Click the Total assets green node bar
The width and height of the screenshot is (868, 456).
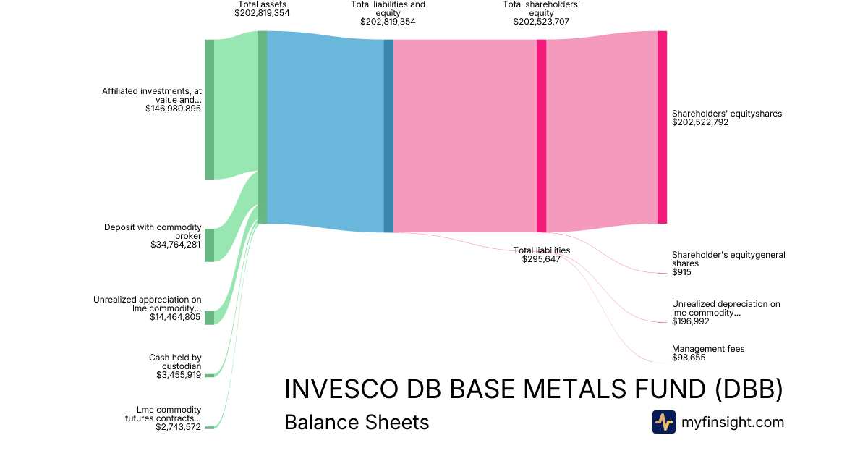pyautogui.click(x=262, y=127)
